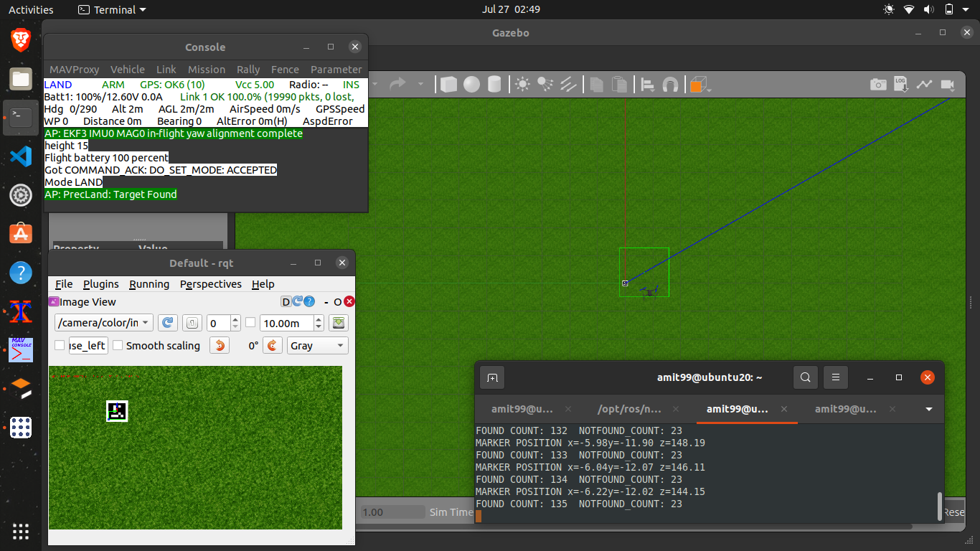
Task: Click the Gazebo snap magnet tool
Action: 670,85
